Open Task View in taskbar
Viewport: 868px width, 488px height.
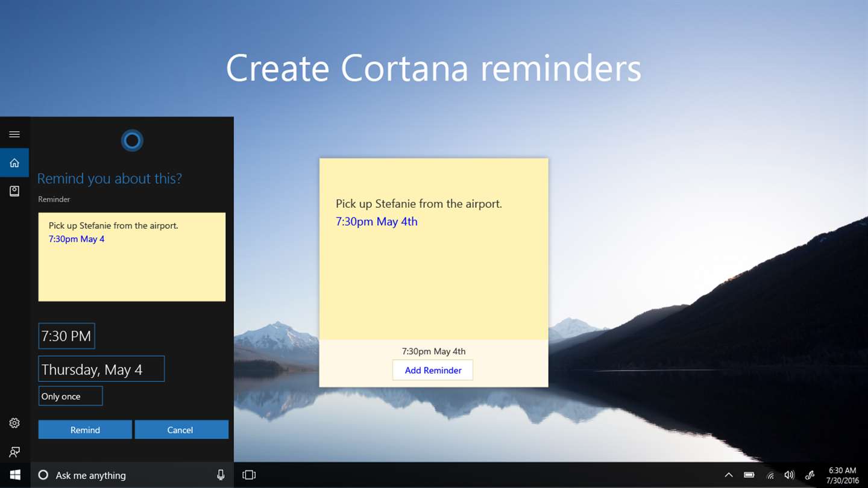click(249, 475)
